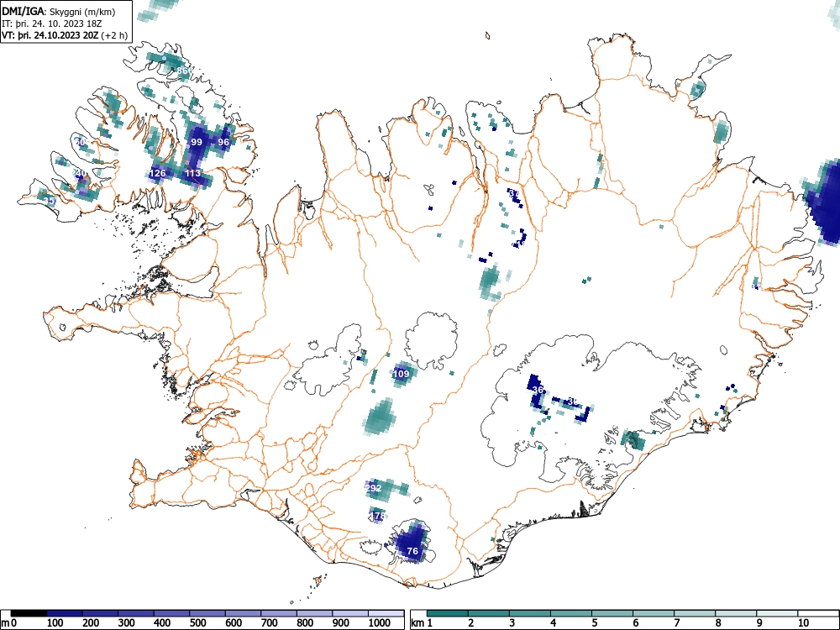Click the 357 label on the southwestern Westfjords
Image resolution: width=840 pixels, height=630 pixels.
click(x=50, y=201)
